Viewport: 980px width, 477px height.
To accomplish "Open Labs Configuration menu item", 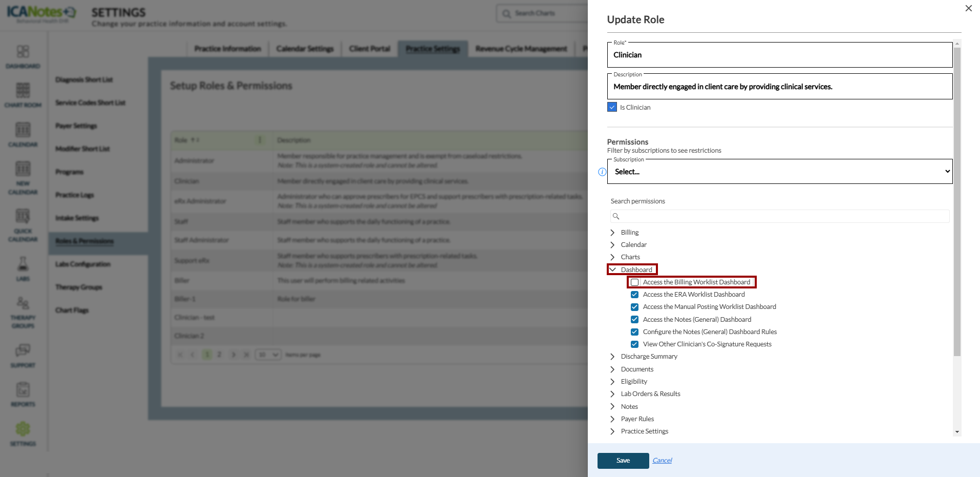I will tap(83, 264).
